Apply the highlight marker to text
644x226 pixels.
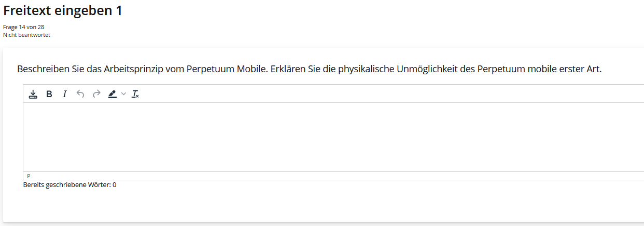point(112,94)
